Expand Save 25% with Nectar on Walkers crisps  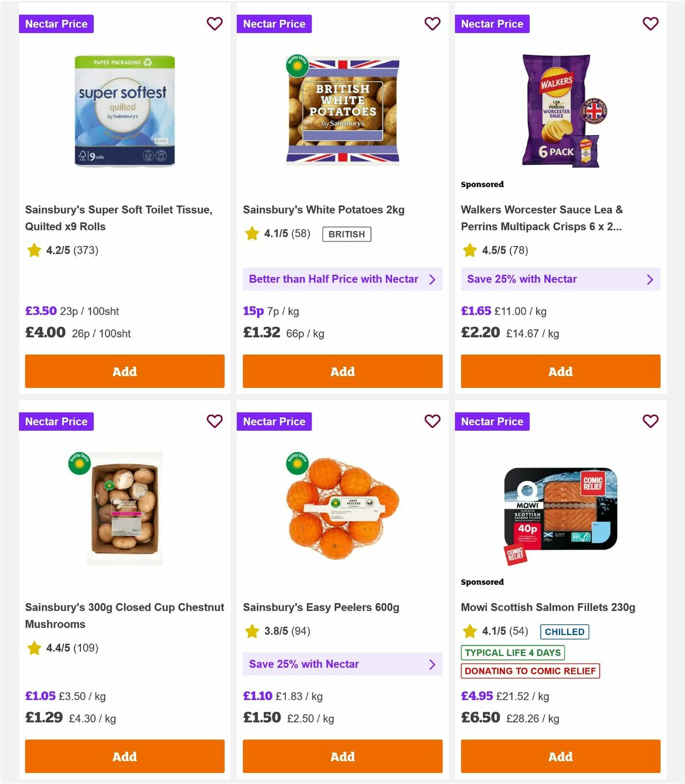click(560, 279)
